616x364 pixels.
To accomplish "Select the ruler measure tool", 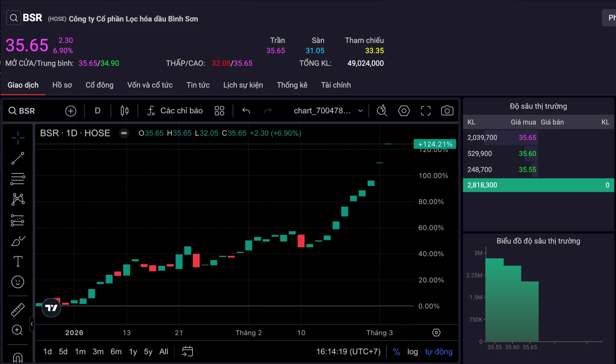I will [x=18, y=310].
